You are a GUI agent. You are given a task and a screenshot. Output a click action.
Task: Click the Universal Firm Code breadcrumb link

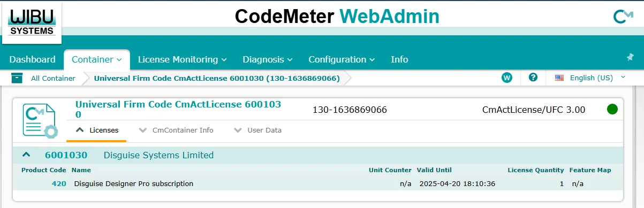[x=217, y=78]
